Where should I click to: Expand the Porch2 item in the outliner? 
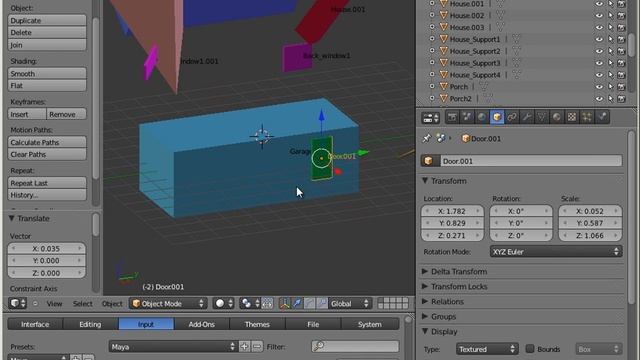tap(432, 99)
